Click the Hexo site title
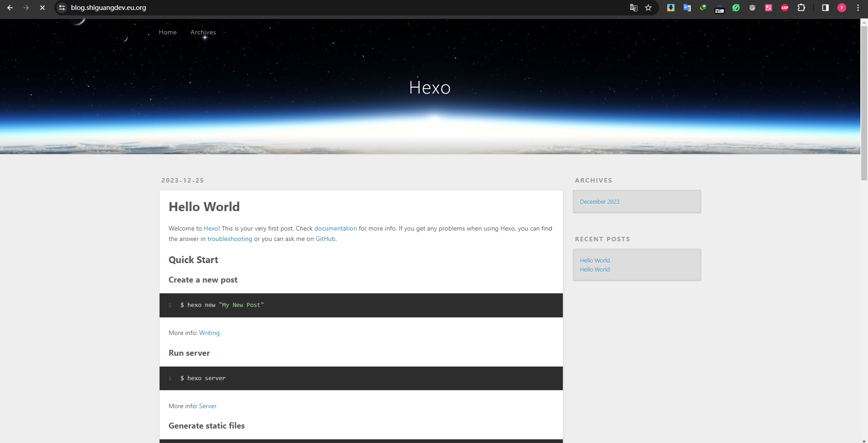 point(430,88)
